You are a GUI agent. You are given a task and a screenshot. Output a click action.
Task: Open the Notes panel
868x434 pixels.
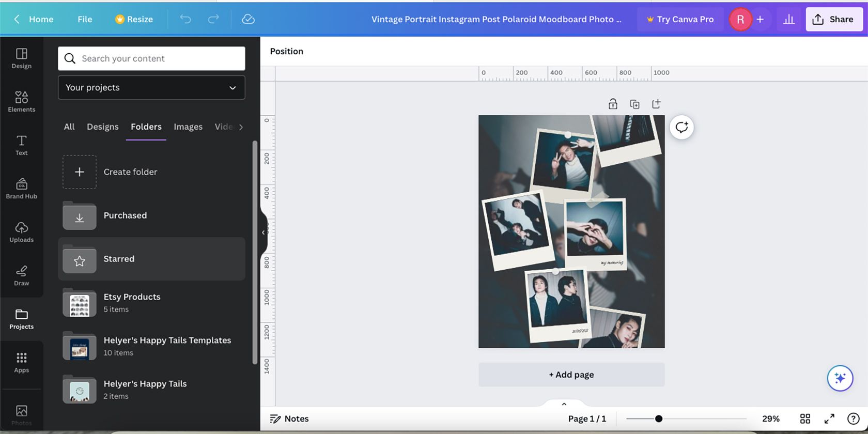click(289, 419)
